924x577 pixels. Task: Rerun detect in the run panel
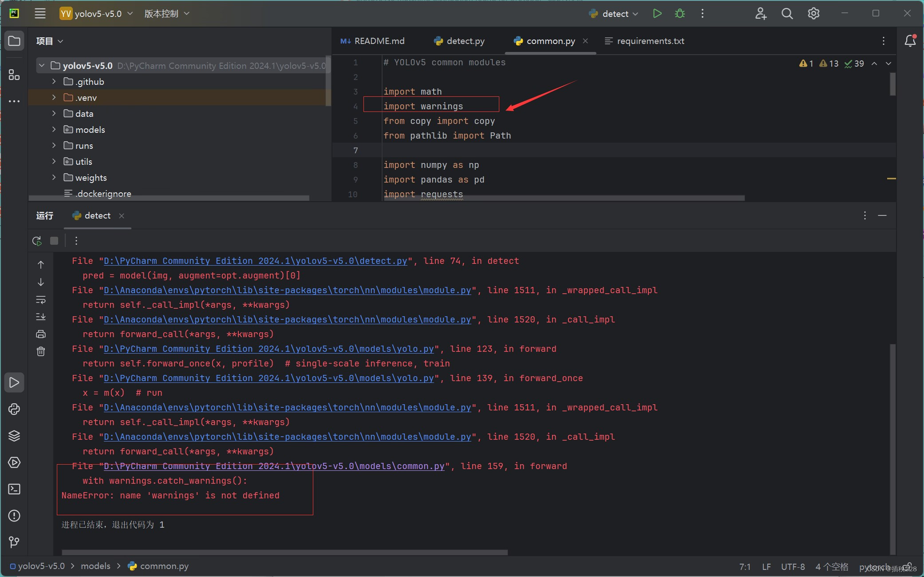point(37,241)
